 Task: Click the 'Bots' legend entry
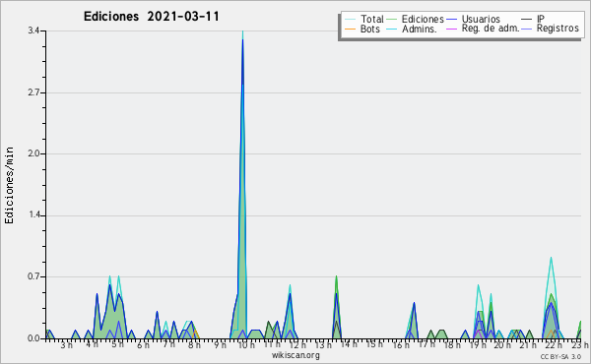[x=362, y=29]
